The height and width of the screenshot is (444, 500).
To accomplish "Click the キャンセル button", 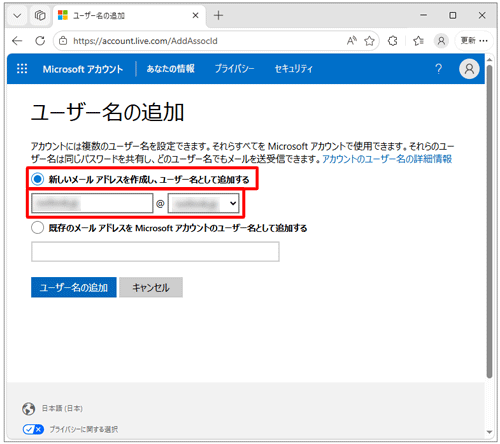I will tap(151, 287).
